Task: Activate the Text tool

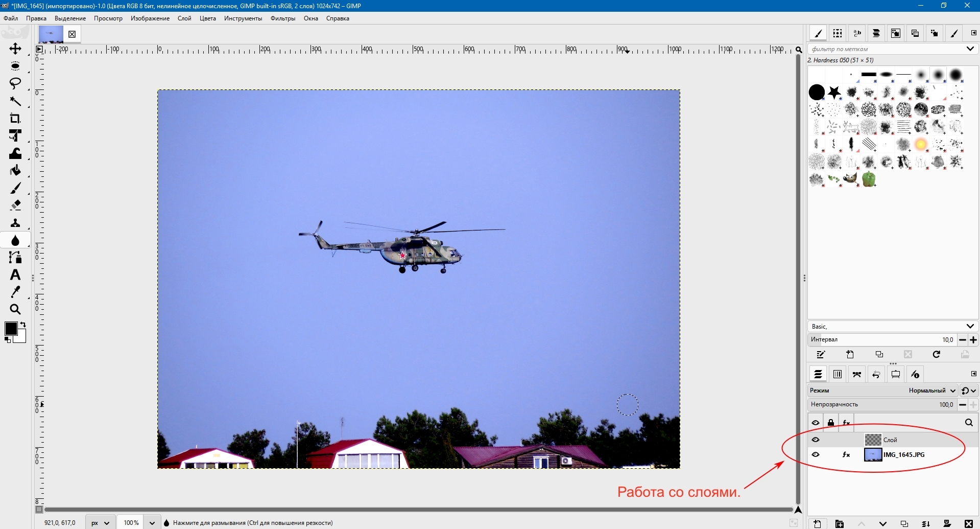Action: (15, 275)
